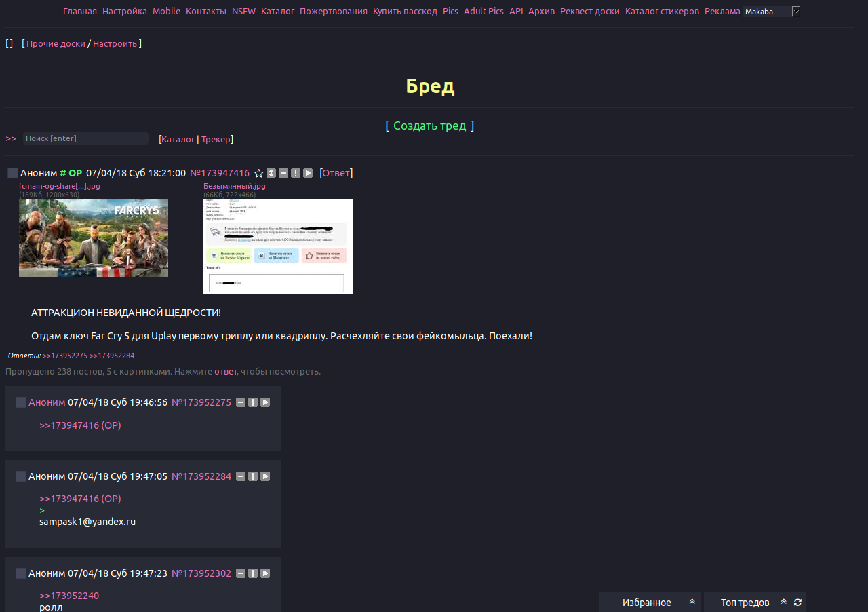Open the Каталог стикеров link

click(x=662, y=12)
